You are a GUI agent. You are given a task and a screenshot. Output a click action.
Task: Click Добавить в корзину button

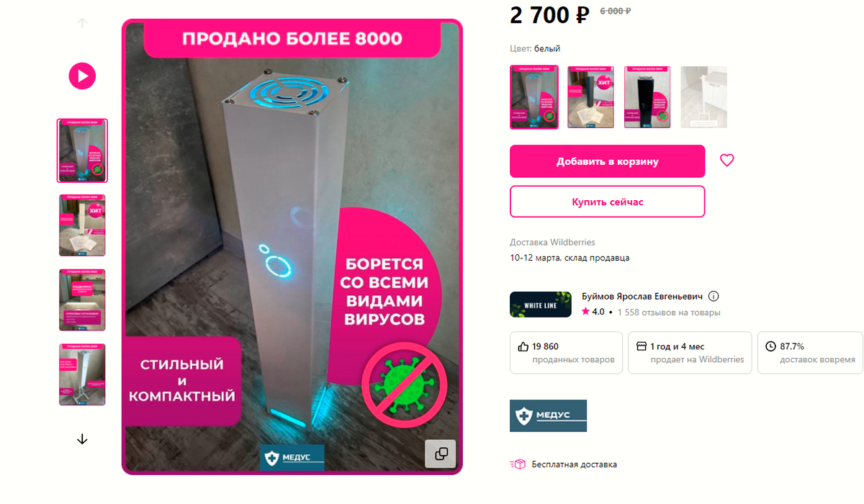click(608, 161)
